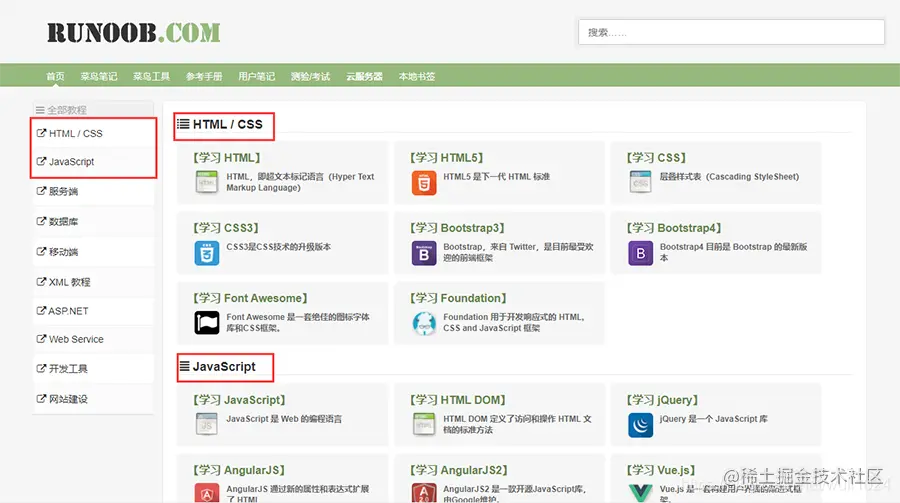Open 菜鸟笔记 in the navigation bar
Image resolution: width=900 pixels, height=503 pixels.
click(99, 76)
